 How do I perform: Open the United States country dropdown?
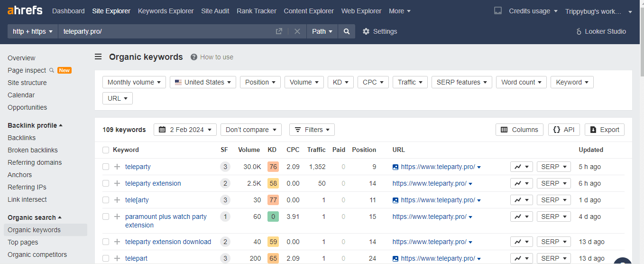[x=203, y=82]
